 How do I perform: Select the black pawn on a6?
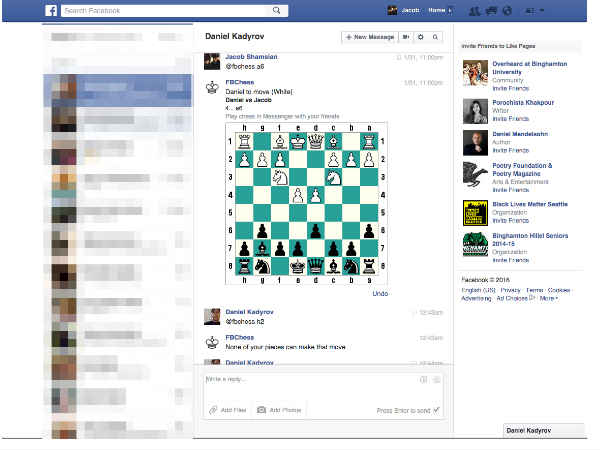[x=369, y=231]
